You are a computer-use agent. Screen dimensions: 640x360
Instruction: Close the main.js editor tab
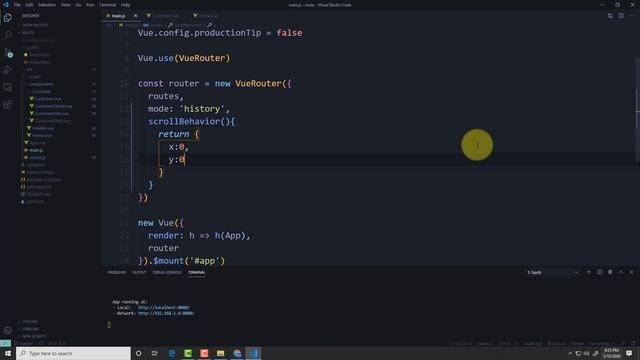(x=136, y=16)
